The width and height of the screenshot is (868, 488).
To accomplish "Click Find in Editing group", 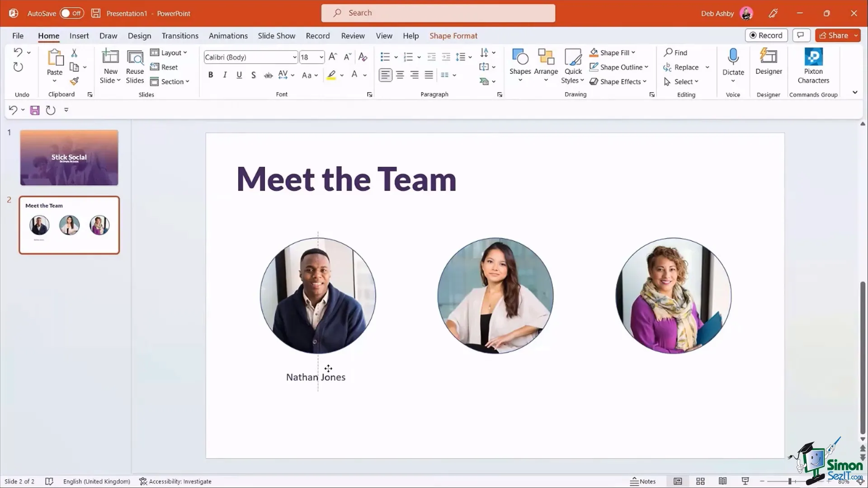I will pyautogui.click(x=675, y=53).
